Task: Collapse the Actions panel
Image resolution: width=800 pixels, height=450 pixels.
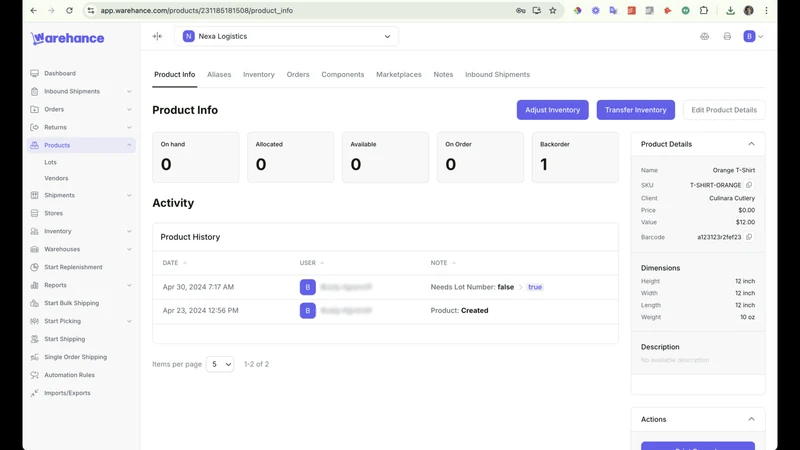Action: pos(751,419)
